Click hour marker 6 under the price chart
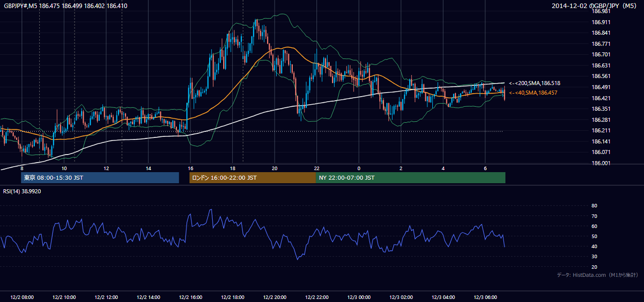This screenshot has height=302, width=644. tap(485, 168)
